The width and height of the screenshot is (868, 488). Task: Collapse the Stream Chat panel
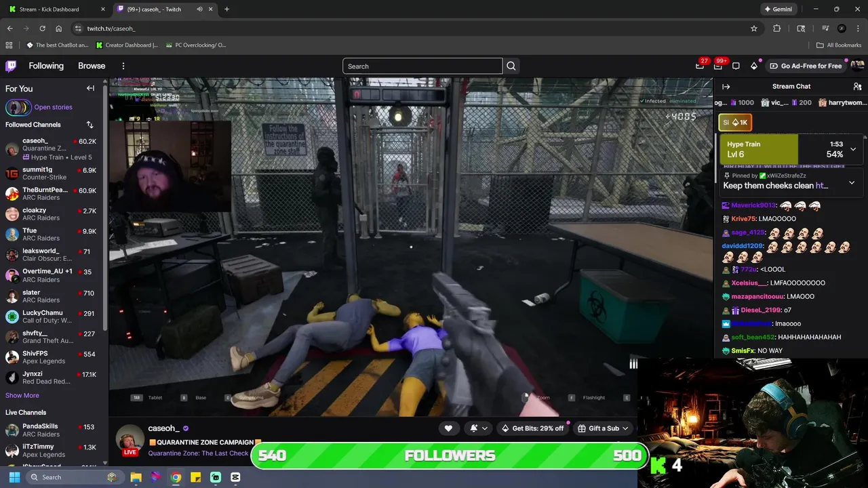726,87
